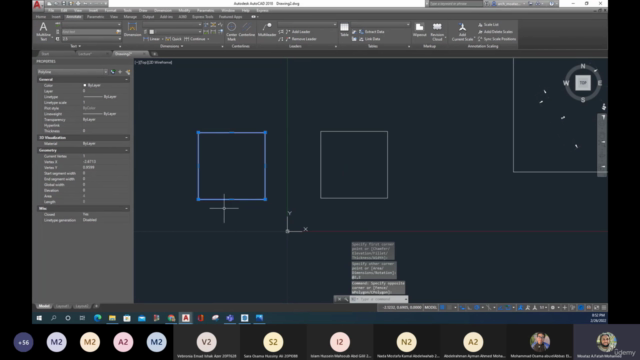Click the AutoCAD application menu logo
This screenshot has width=640, height=360.
37,4
